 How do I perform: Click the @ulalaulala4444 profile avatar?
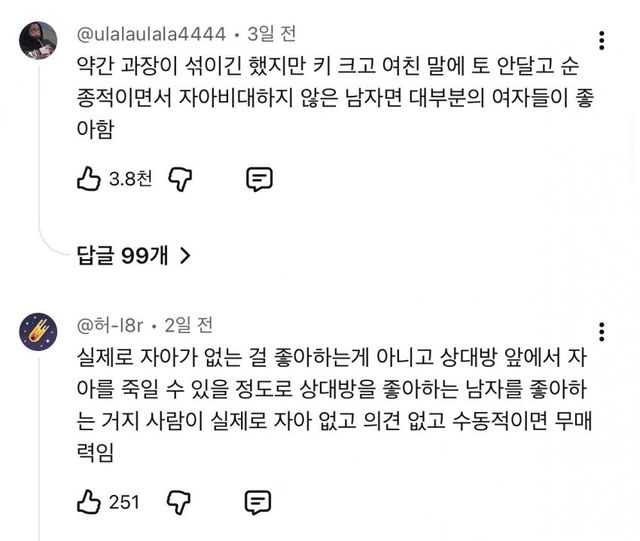click(38, 40)
